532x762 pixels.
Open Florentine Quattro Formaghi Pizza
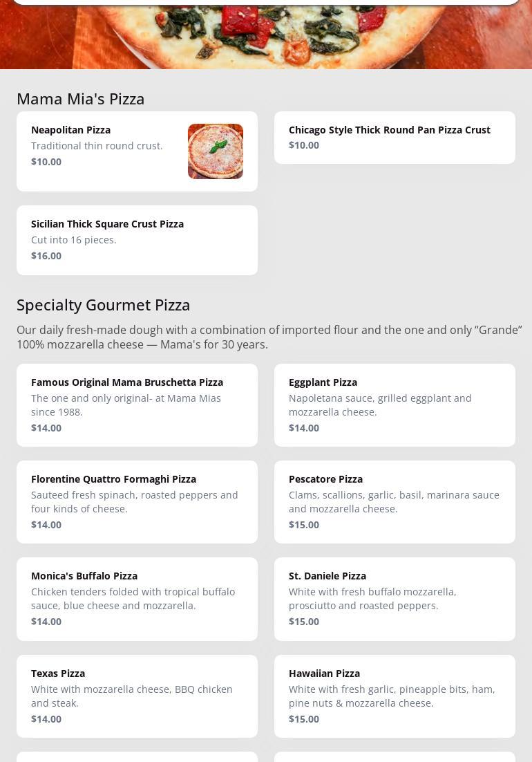[x=113, y=479]
